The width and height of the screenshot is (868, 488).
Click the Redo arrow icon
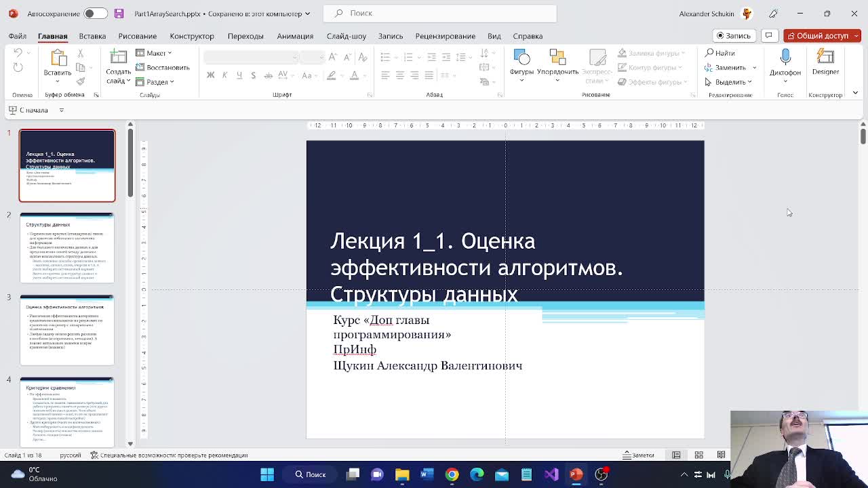click(x=18, y=67)
